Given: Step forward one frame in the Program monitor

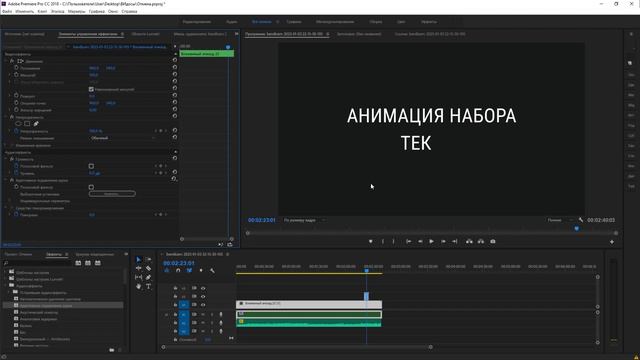Looking at the screenshot, I should [x=443, y=242].
